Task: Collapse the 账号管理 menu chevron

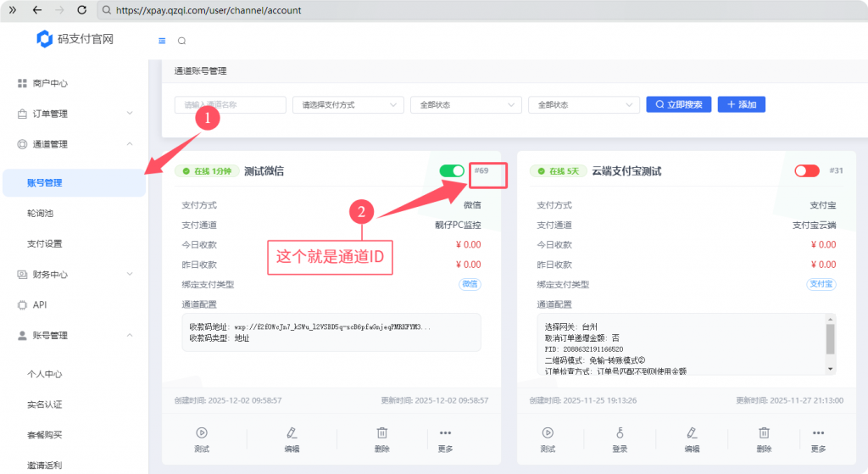Action: pyautogui.click(x=130, y=334)
